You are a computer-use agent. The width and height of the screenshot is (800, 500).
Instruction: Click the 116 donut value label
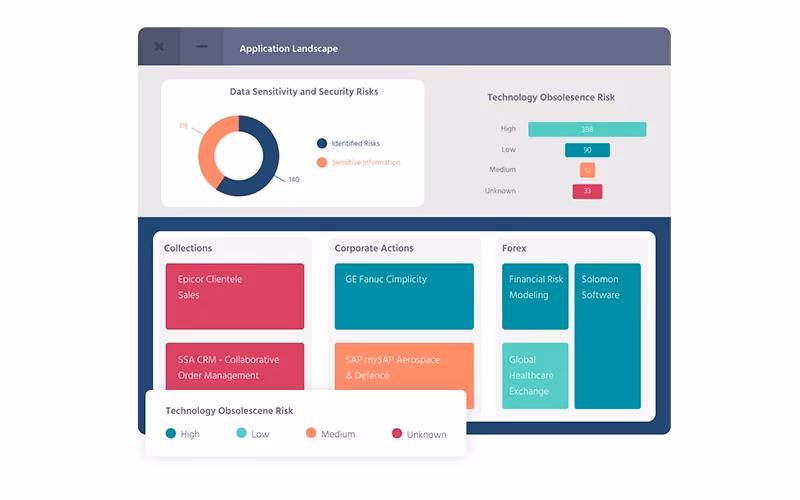pos(184,126)
